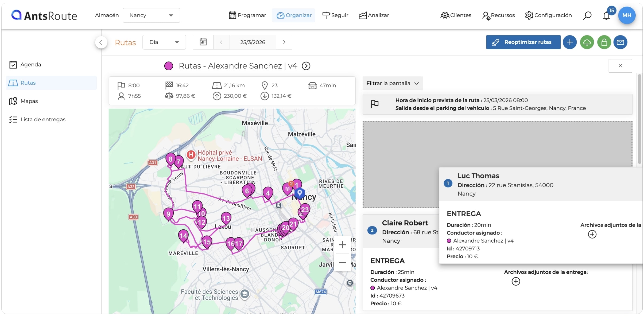The width and height of the screenshot is (644, 316).
Task: Go to previous day arrow
Action: [221, 42]
